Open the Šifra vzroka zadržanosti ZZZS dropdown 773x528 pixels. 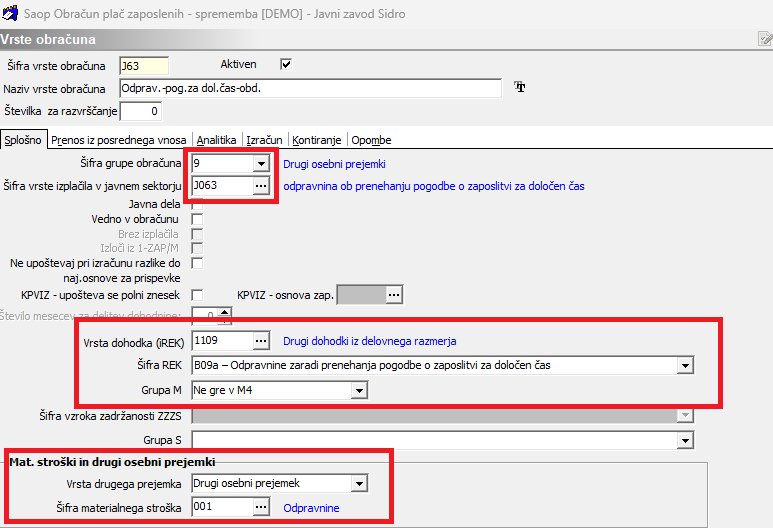[685, 416]
